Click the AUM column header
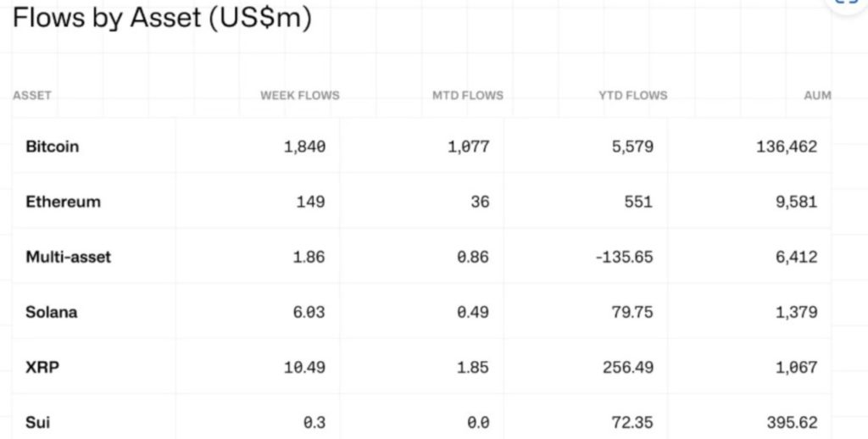This screenshot has height=439, width=868. (817, 95)
